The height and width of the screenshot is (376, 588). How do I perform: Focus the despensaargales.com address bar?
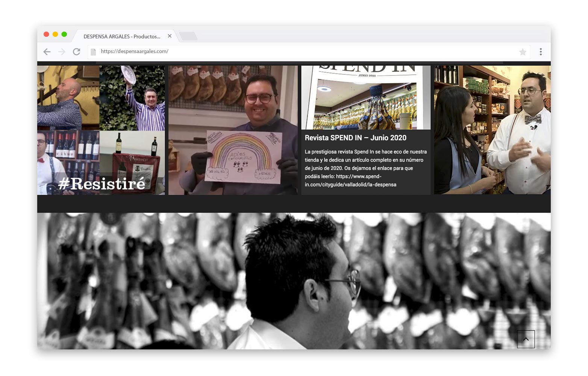(301, 52)
